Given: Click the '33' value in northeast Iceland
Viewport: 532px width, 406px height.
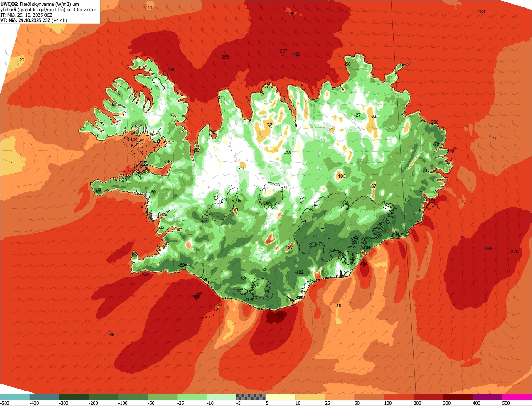Looking at the screenshot, I should 374,116.
